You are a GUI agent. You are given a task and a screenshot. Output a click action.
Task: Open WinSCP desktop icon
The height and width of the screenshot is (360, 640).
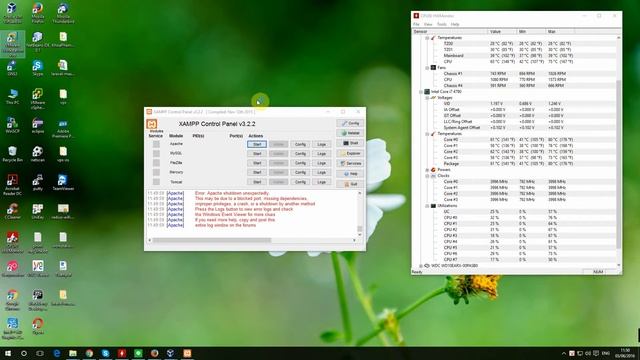pos(13,126)
